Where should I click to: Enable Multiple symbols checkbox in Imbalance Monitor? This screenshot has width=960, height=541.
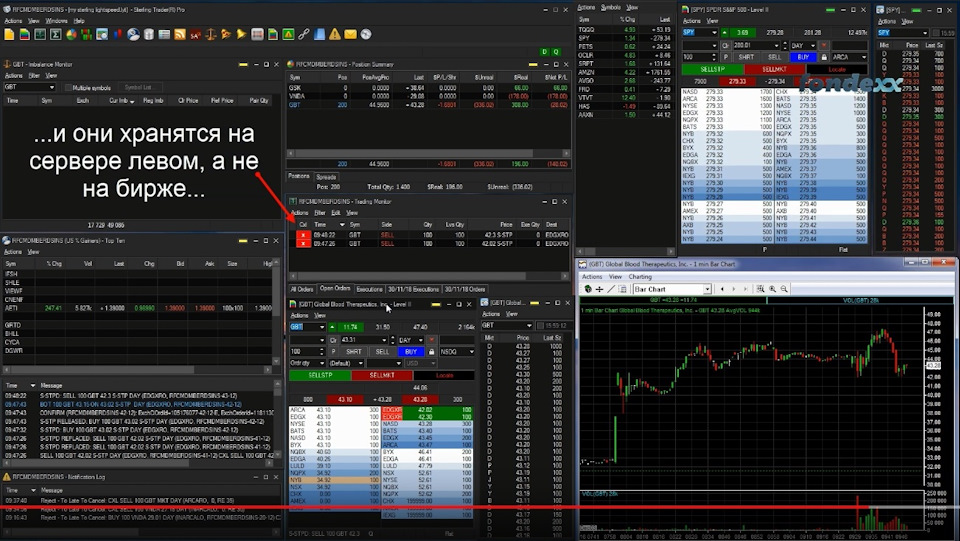coord(69,88)
